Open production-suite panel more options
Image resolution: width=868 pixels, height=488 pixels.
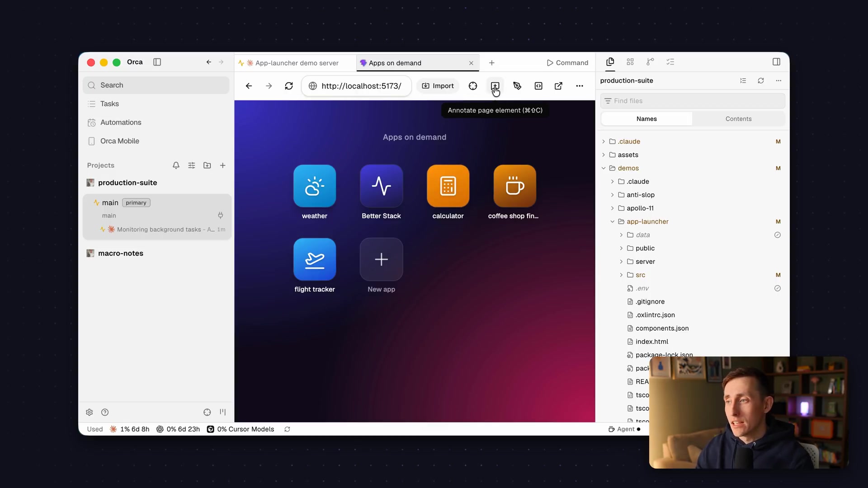pos(778,80)
